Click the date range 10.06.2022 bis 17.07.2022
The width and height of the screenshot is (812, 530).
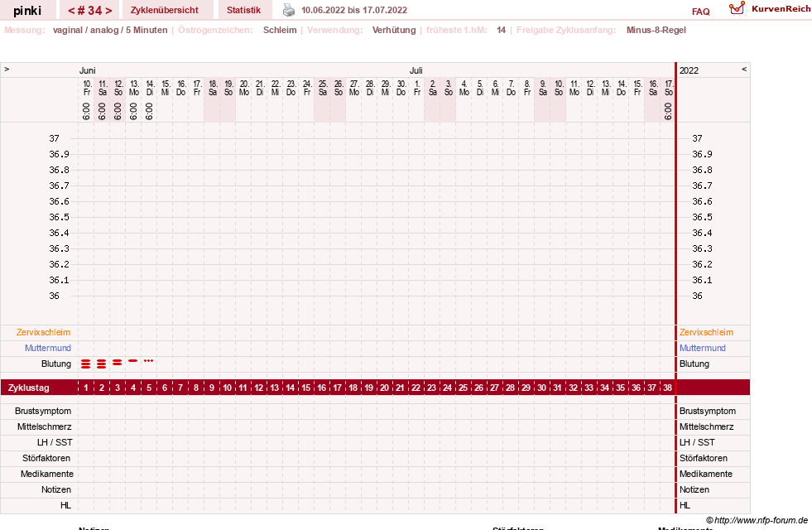coord(354,10)
